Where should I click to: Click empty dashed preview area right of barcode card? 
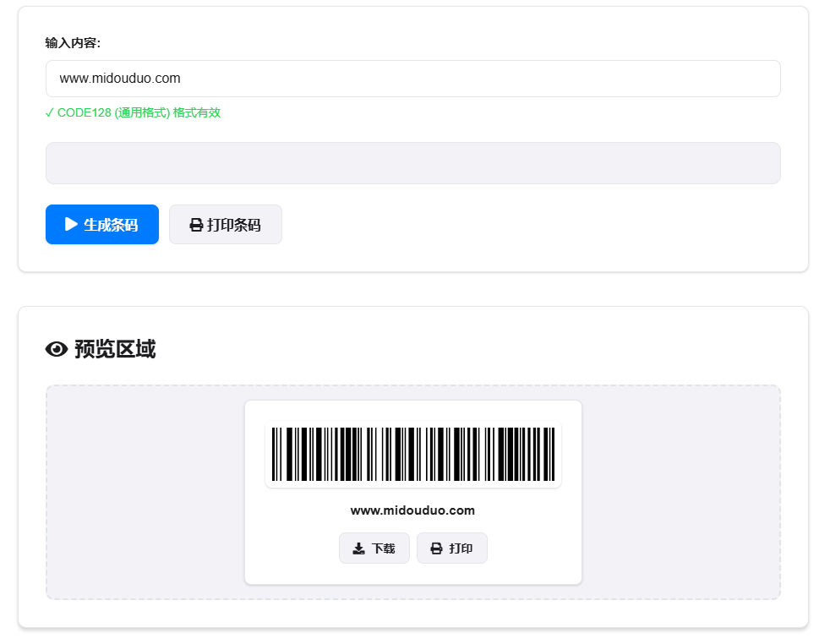click(680, 492)
